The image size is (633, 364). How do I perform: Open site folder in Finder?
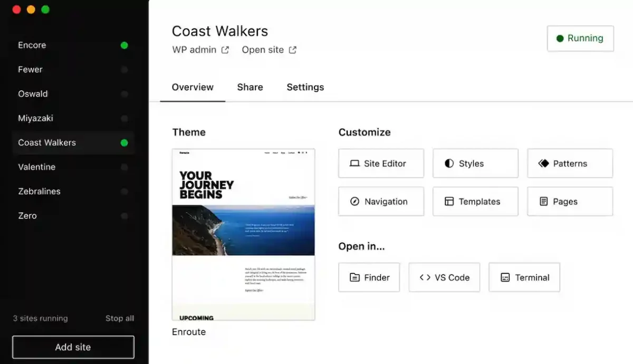(369, 277)
